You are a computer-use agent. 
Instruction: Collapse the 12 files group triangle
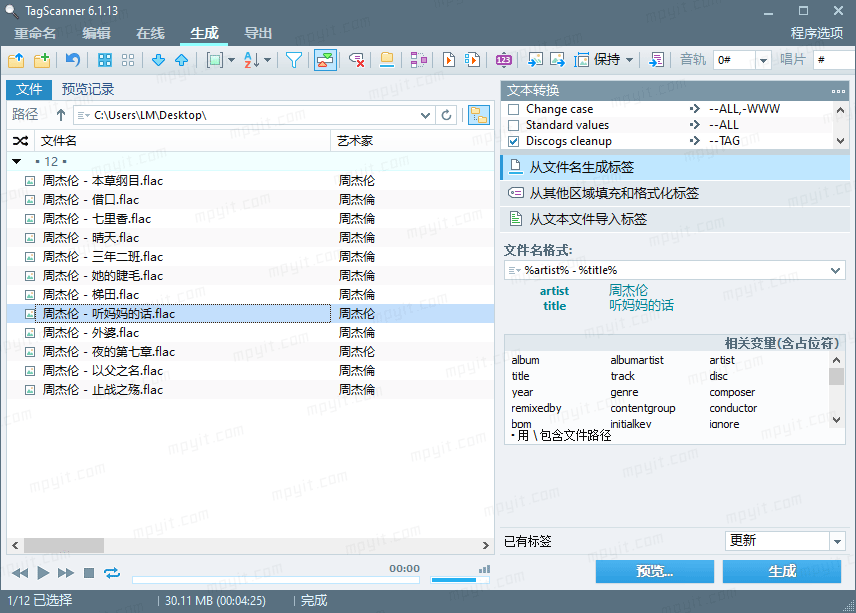click(17, 162)
